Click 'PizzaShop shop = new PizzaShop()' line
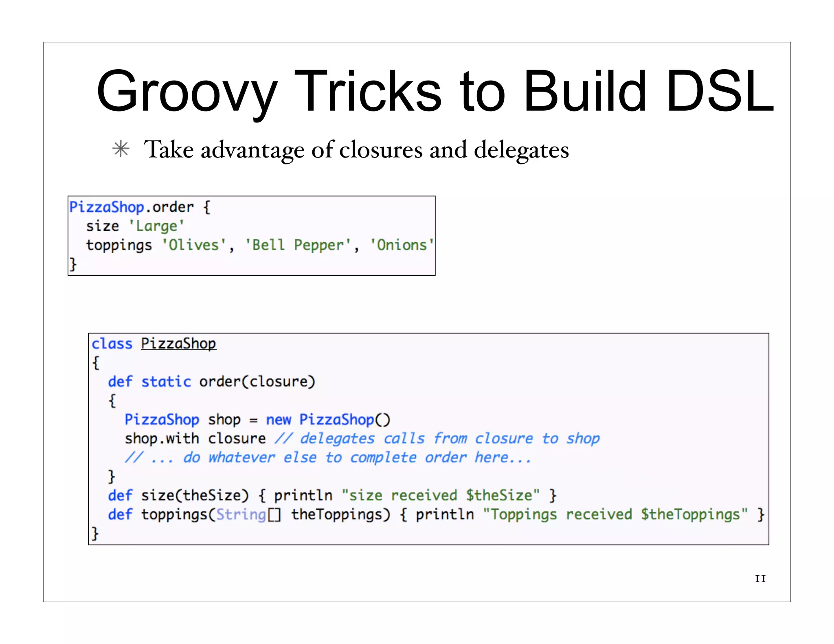 click(257, 420)
